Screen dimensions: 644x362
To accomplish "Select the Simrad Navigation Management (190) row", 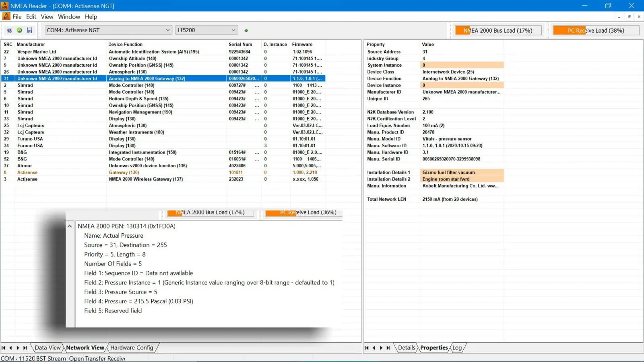I will 163,112.
